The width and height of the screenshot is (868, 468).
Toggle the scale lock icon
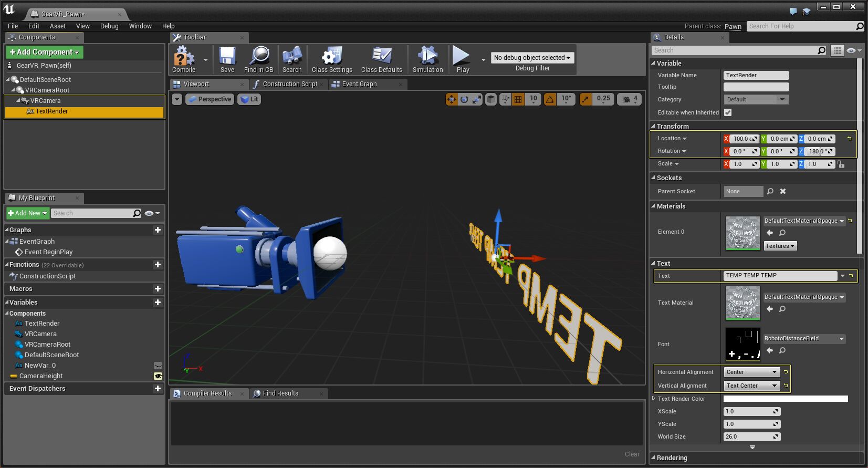(841, 164)
